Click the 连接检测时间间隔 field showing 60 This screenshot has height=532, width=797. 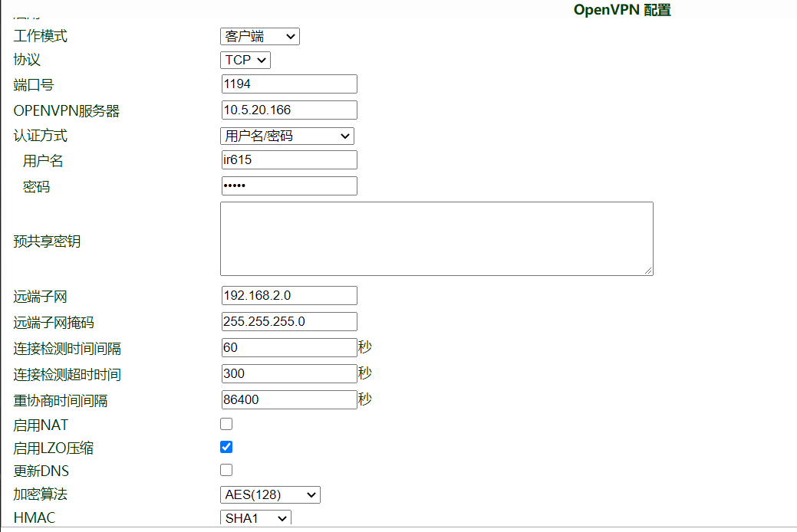pos(288,348)
